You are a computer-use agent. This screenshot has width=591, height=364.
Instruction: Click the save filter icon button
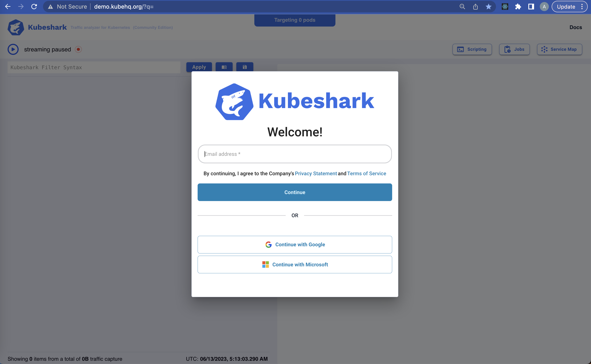click(x=244, y=67)
